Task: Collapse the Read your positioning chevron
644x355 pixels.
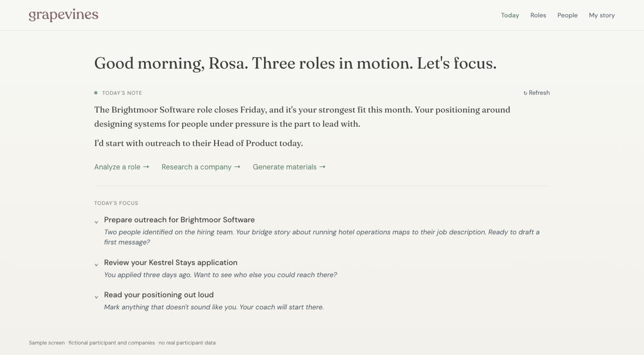Action: [96, 296]
